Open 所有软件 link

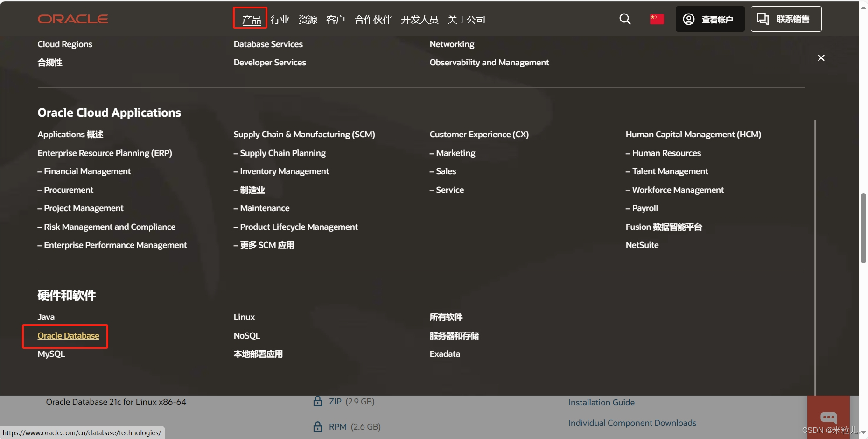446,317
